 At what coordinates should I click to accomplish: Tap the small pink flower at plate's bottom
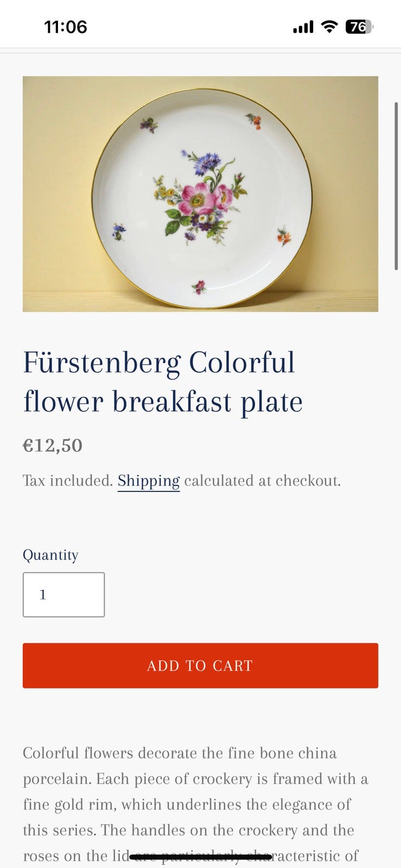coord(199,286)
